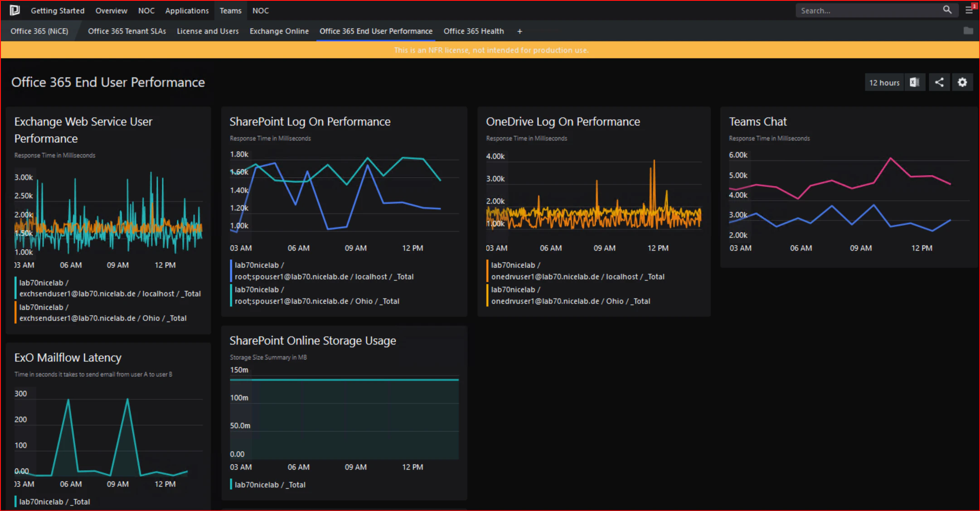The width and height of the screenshot is (980, 511).
Task: Open the hamburger menu with notification badge
Action: click(x=970, y=10)
